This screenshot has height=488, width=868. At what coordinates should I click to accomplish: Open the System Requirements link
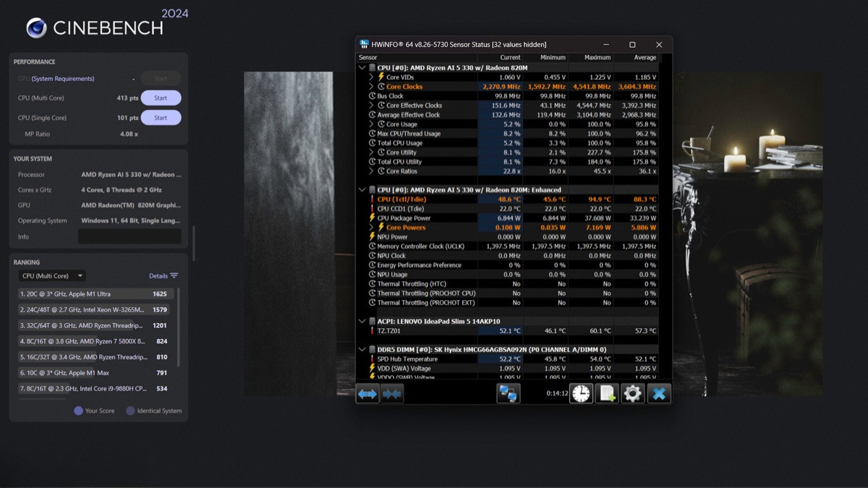pos(63,79)
